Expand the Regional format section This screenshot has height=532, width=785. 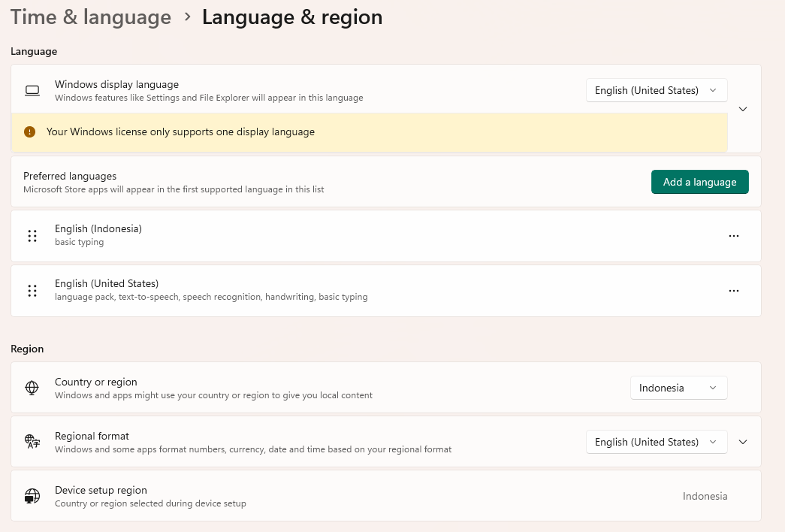[x=743, y=442]
